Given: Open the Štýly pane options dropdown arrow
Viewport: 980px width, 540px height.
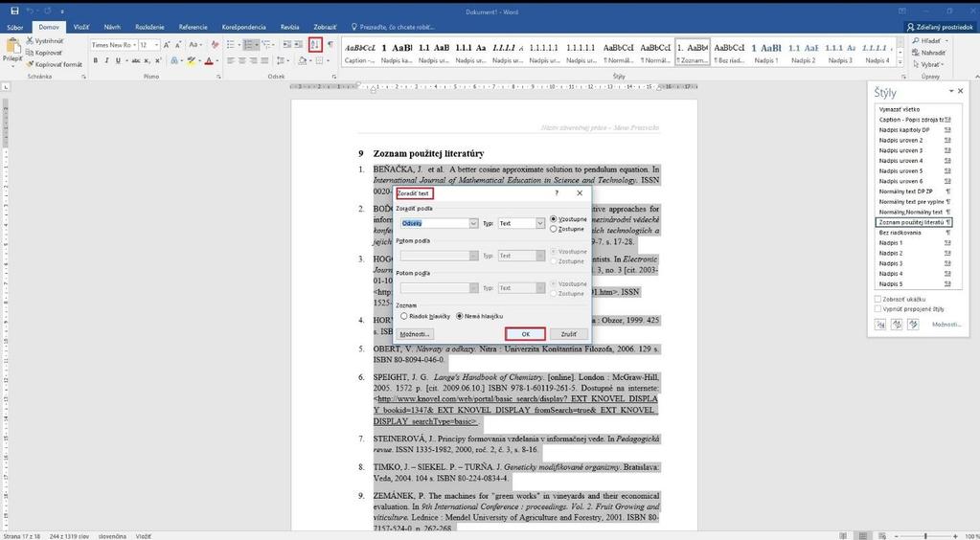Looking at the screenshot, I should tap(951, 91).
